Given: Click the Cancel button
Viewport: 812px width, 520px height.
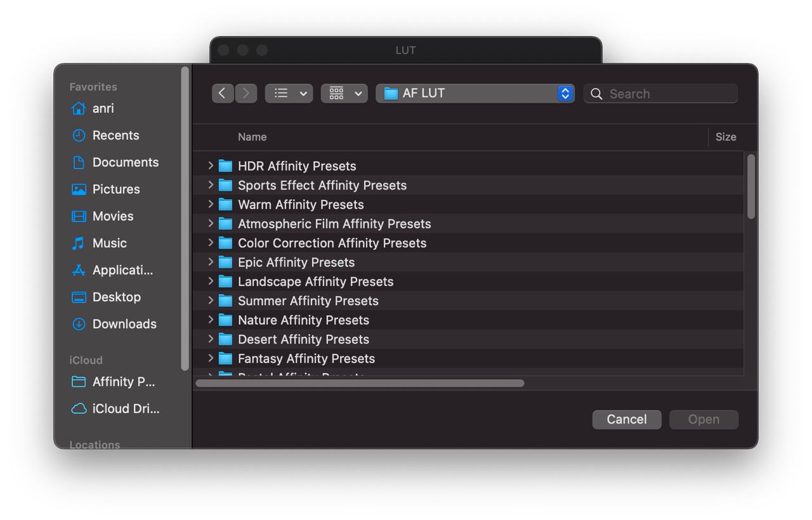Looking at the screenshot, I should click(627, 419).
